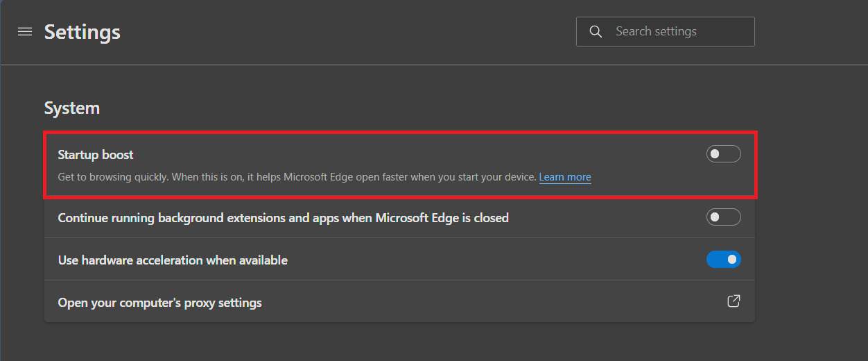Click the white knob of the Startup boost switch
The height and width of the screenshot is (361, 868).
(x=715, y=154)
